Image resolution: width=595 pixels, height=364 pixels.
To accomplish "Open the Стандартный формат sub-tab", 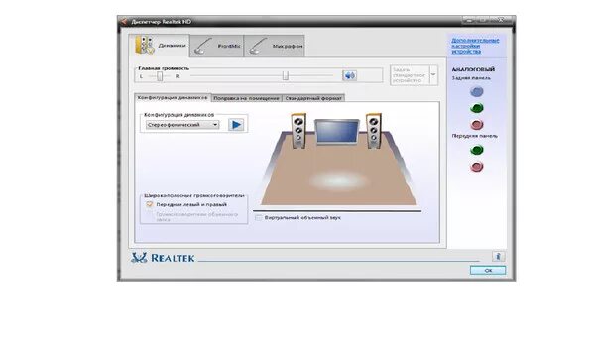I will pos(313,98).
